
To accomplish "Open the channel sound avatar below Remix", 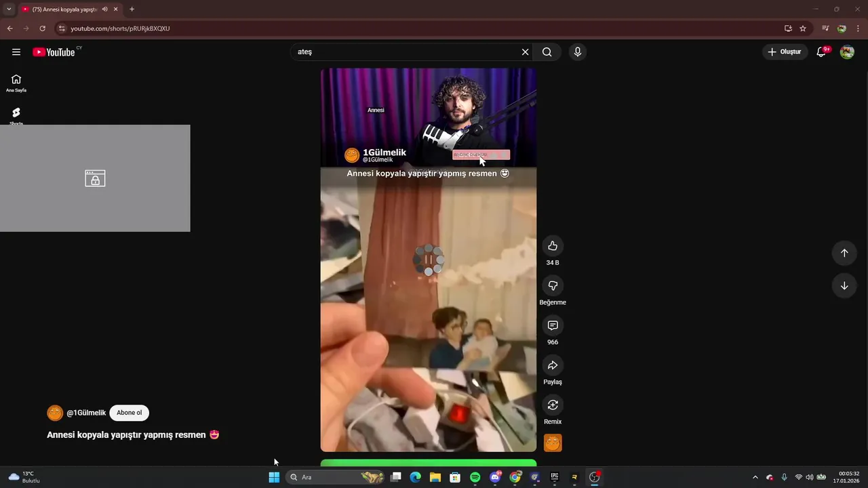I will 553,443.
